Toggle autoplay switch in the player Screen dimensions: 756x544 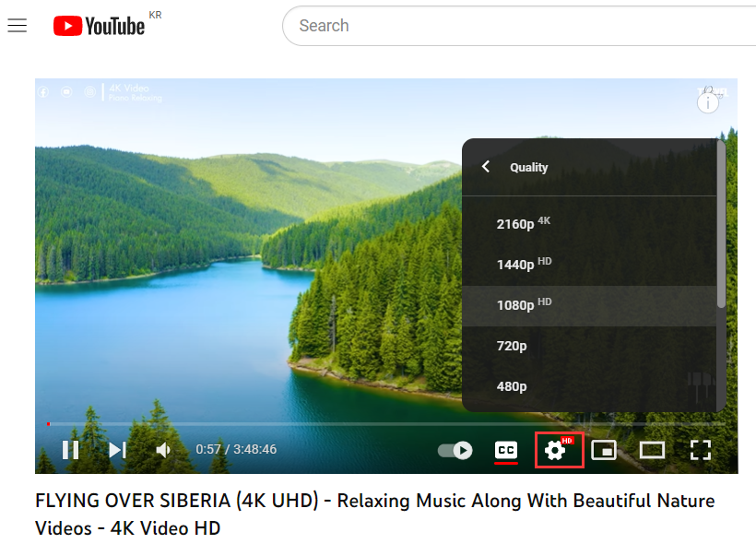(x=455, y=449)
